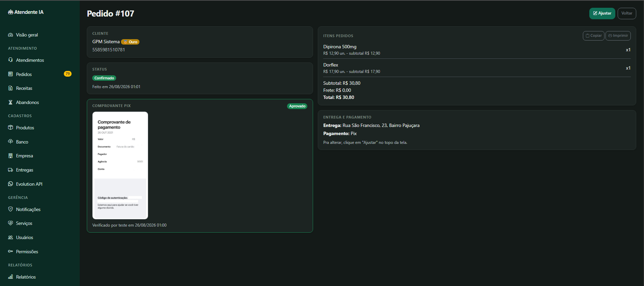Open the Pix payment receipt thumbnail

(120, 165)
